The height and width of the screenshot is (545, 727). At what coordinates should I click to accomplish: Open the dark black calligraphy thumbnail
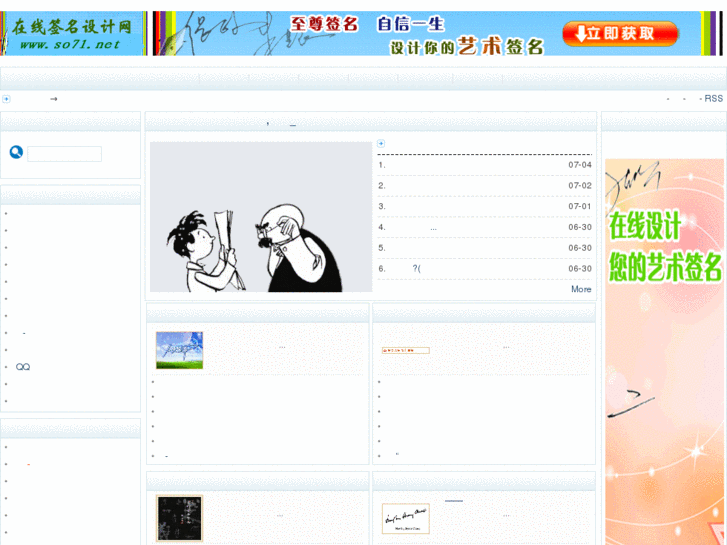coord(179,518)
